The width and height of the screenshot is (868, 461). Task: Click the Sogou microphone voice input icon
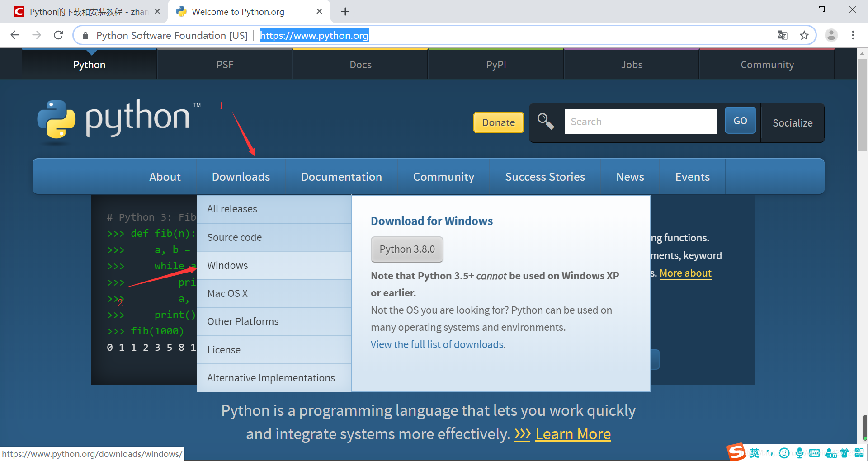799,453
